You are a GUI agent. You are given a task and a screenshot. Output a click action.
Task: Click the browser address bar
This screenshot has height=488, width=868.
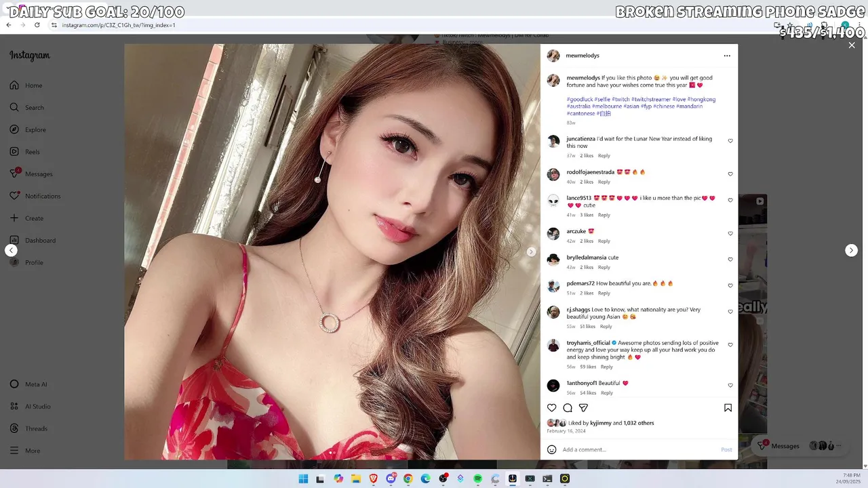(407, 25)
